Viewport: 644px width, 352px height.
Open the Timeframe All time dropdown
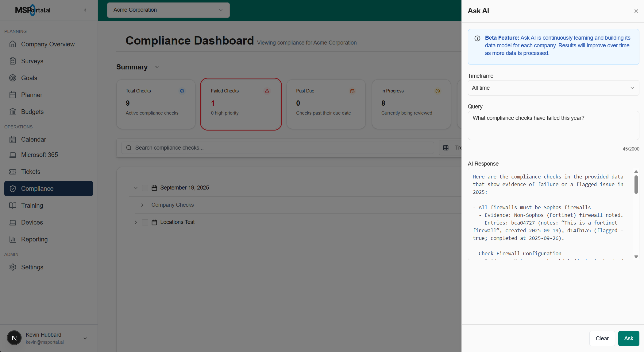point(553,88)
